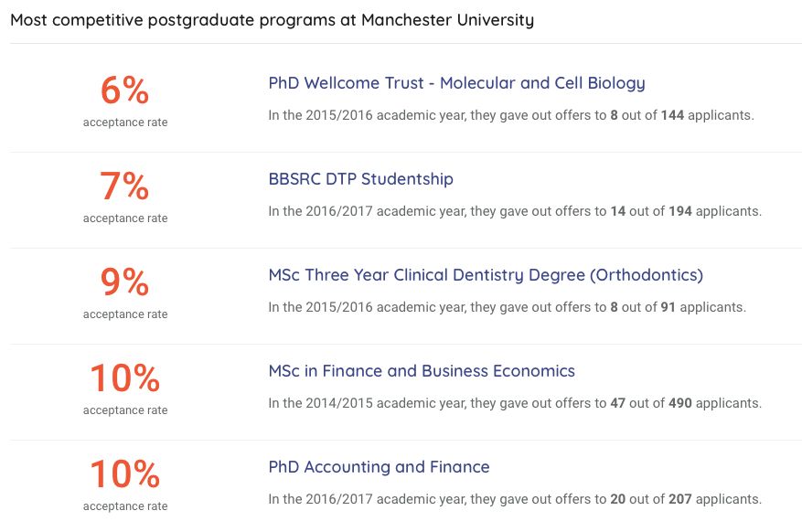Click the '20 out of 207 applicants' description
Image resolution: width=802 pixels, height=532 pixels.
tap(514, 499)
